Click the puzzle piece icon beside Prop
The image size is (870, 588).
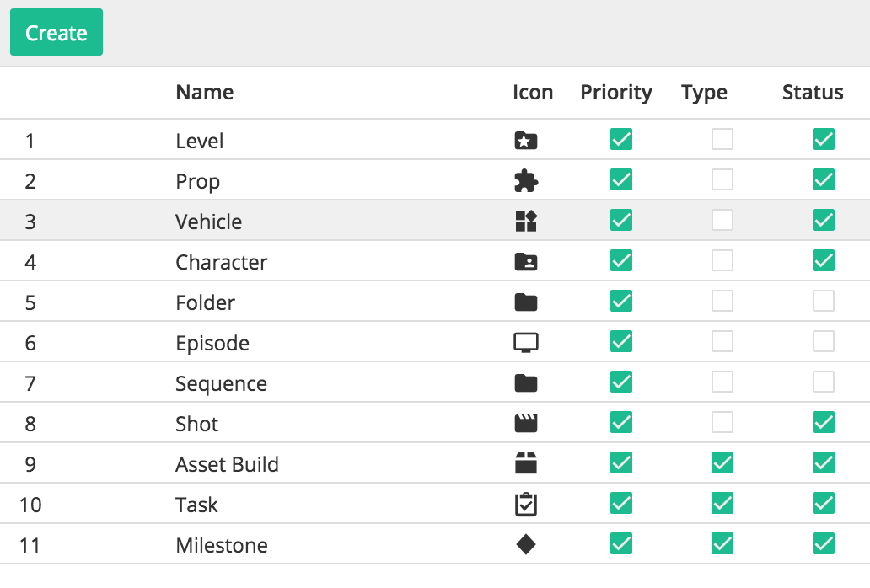coord(525,179)
